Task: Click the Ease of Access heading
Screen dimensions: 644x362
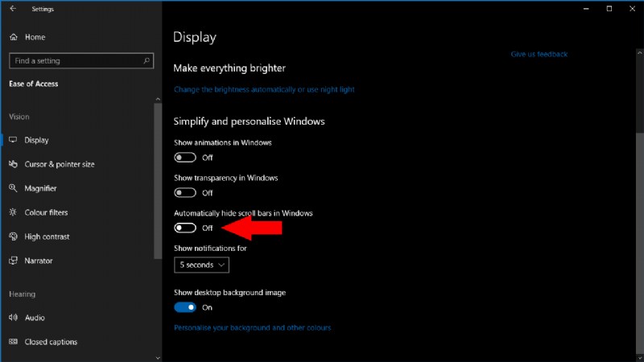Action: tap(34, 84)
